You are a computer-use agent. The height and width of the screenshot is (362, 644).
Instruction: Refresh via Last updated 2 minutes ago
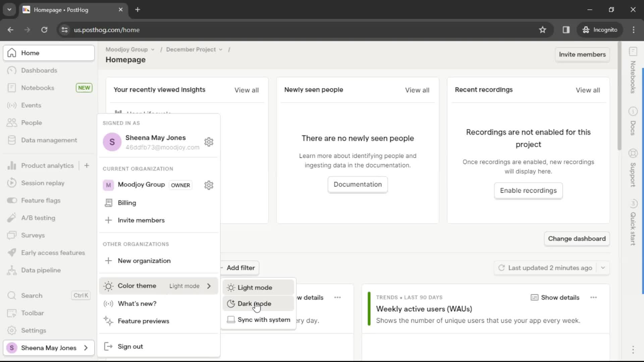pyautogui.click(x=545, y=268)
